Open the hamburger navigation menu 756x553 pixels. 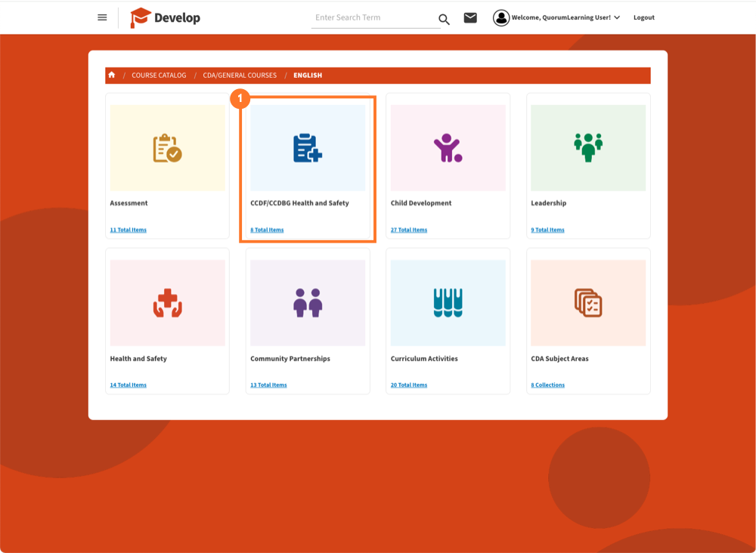coord(102,17)
